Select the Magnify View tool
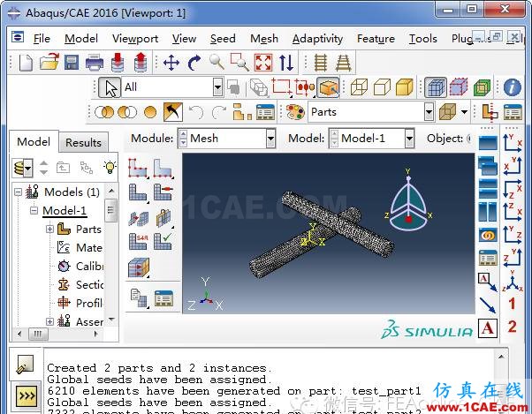The height and width of the screenshot is (414, 532). pos(217,62)
